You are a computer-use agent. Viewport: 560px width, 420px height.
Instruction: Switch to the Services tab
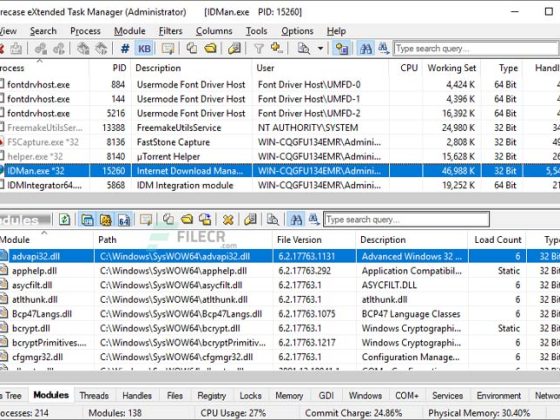[447, 396]
